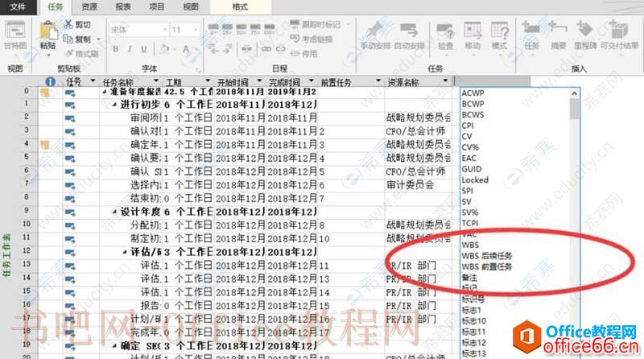Select WBS in the field list
644x359 pixels.
(x=470, y=245)
